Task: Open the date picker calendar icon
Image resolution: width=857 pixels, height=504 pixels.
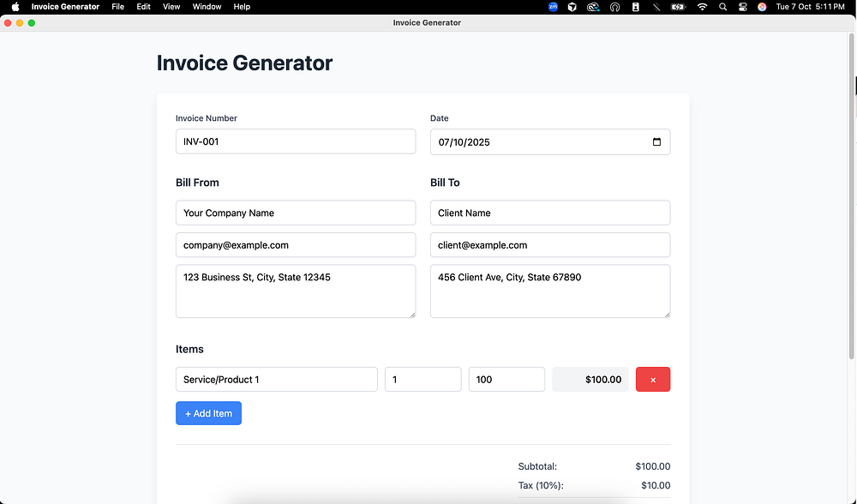Action: [x=656, y=142]
